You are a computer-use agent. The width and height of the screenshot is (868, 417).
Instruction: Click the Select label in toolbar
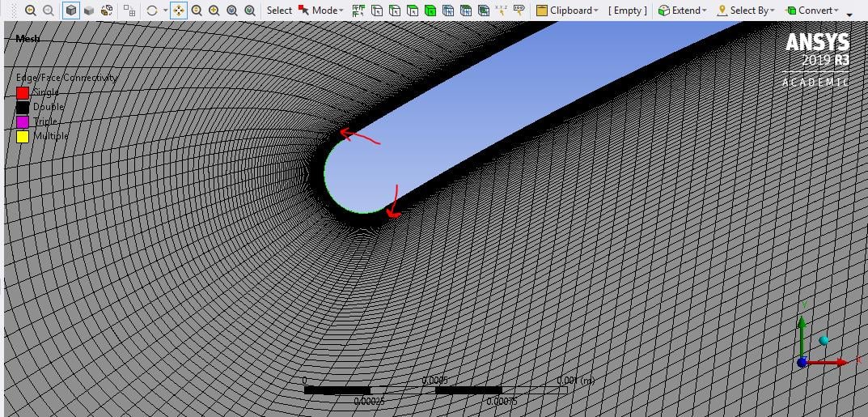coord(279,10)
